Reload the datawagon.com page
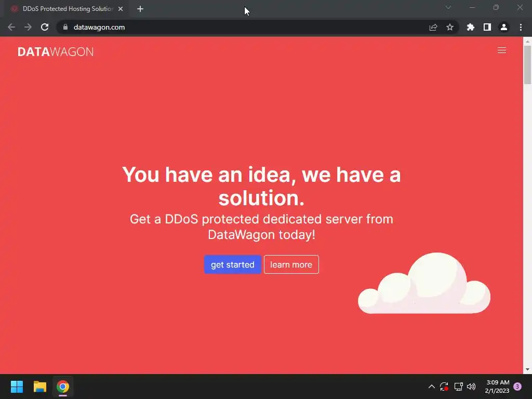This screenshot has width=532, height=399. point(45,27)
